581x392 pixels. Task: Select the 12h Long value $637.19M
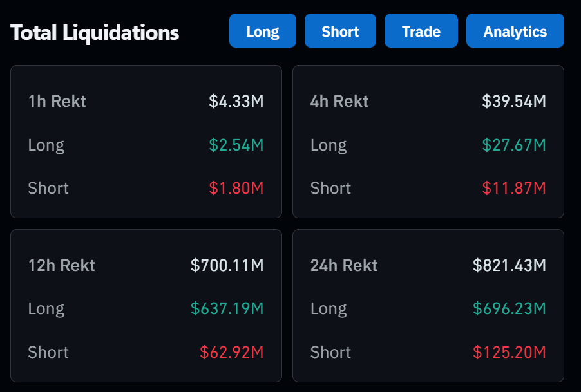pos(227,309)
